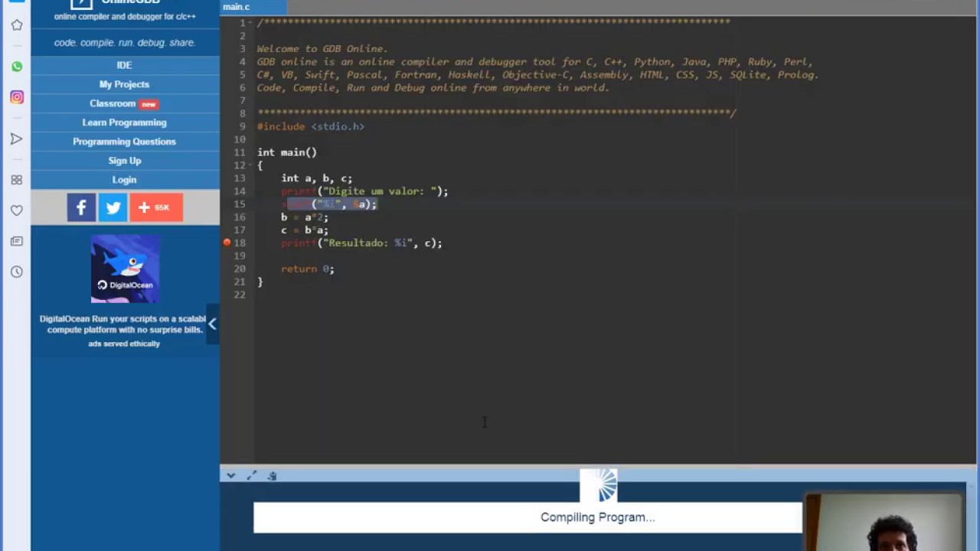Click 'Welcome to GDB Online.' comment line
Viewport: 980px width, 551px height.
tap(322, 49)
